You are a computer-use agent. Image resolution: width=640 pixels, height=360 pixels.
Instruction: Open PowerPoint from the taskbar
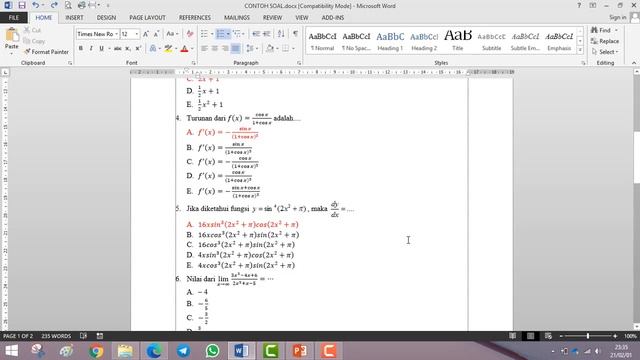299,351
